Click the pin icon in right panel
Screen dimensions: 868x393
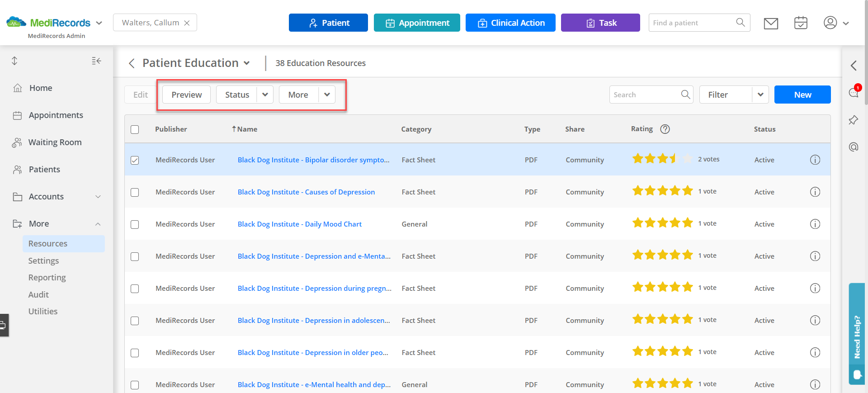tap(854, 120)
